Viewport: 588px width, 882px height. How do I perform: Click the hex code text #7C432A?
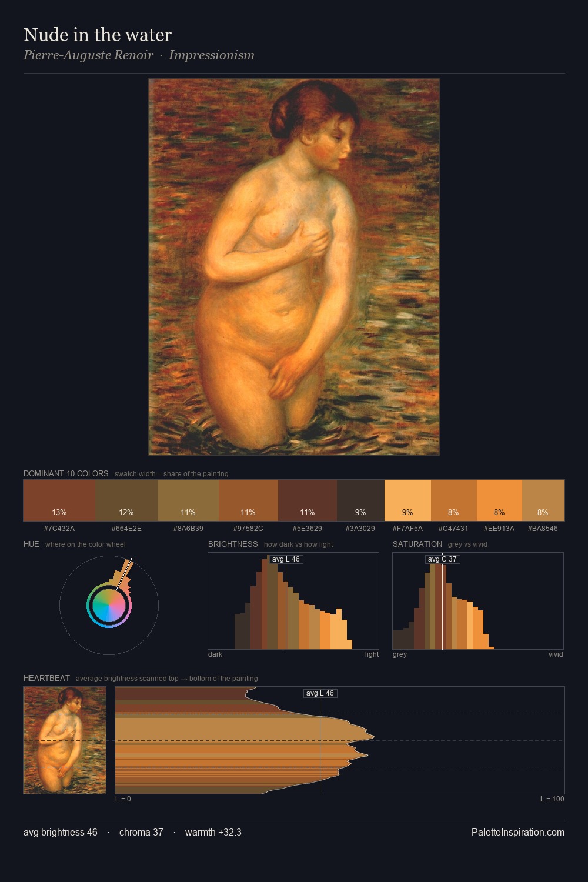pos(59,528)
